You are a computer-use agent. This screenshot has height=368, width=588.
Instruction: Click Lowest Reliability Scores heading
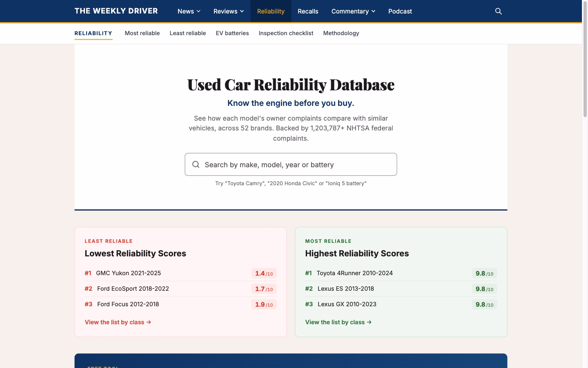point(135,254)
